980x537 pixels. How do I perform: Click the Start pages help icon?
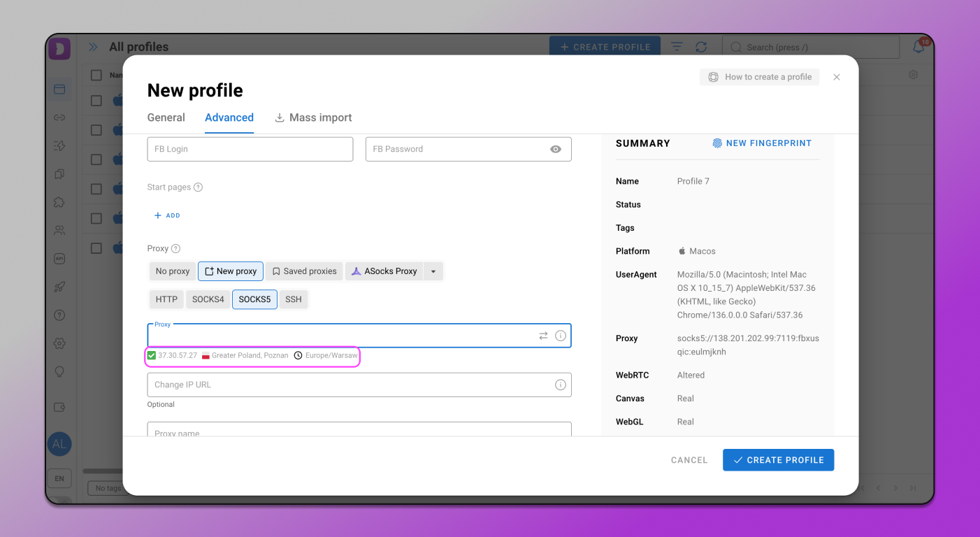click(198, 187)
